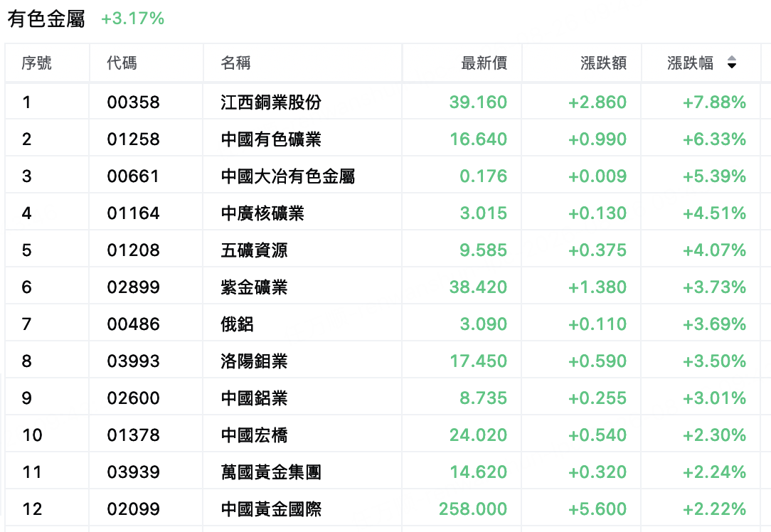Select 中廣核礦業 in the list
This screenshot has height=532, width=771.
click(262, 213)
